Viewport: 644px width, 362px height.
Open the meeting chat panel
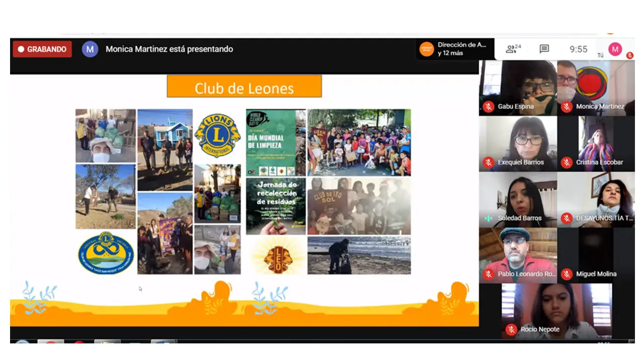(x=544, y=49)
